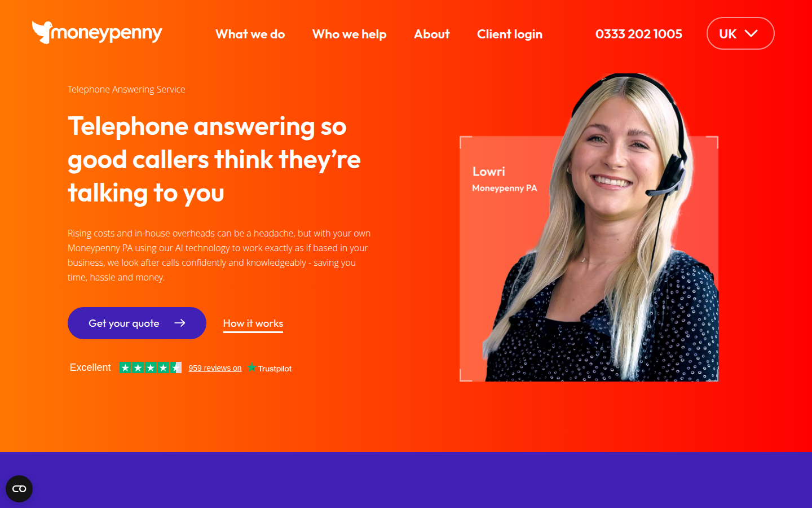Click the Moneypenny bird logo
Image resolution: width=812 pixels, height=508 pixels.
point(42,32)
